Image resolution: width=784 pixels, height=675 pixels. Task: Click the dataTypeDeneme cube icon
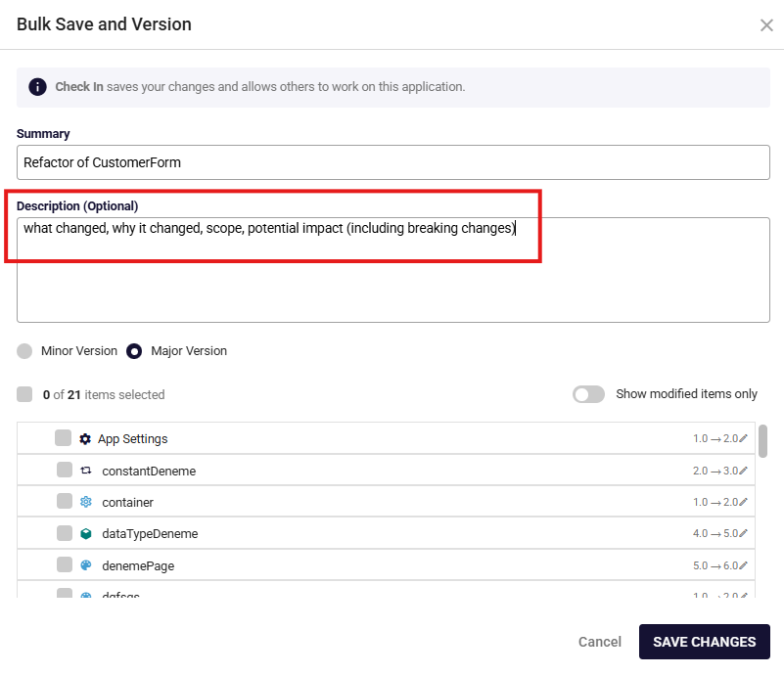tap(86, 534)
